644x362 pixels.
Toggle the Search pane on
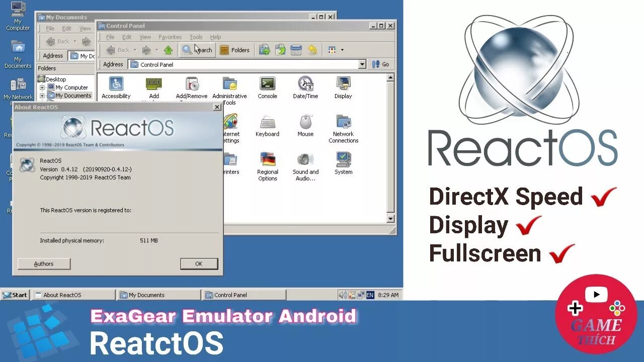click(197, 50)
